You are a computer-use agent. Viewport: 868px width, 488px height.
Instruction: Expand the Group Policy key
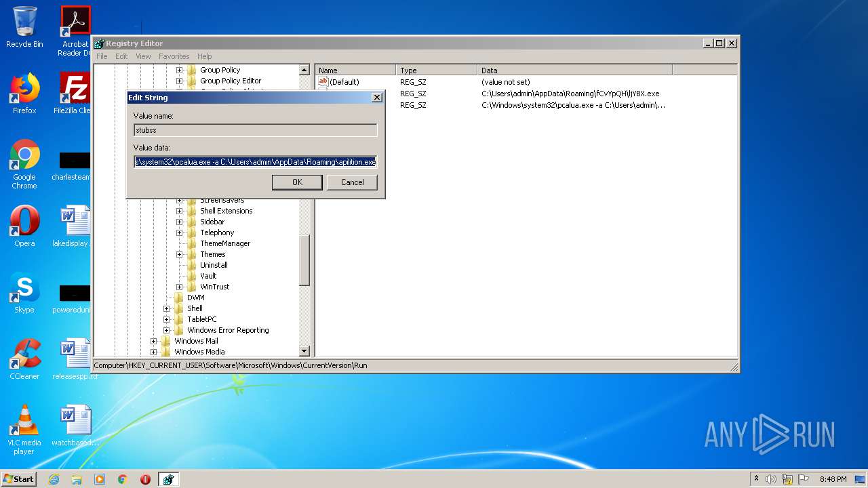pyautogui.click(x=180, y=70)
